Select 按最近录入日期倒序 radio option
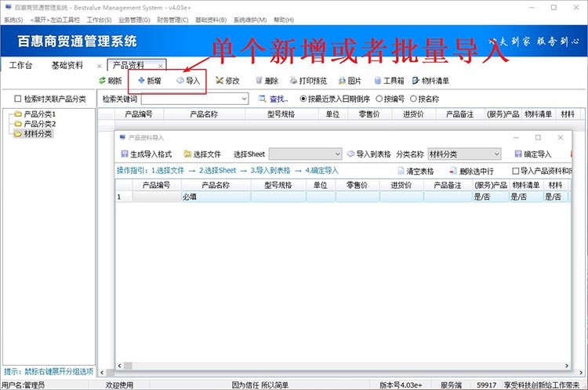588x390 pixels. 303,99
